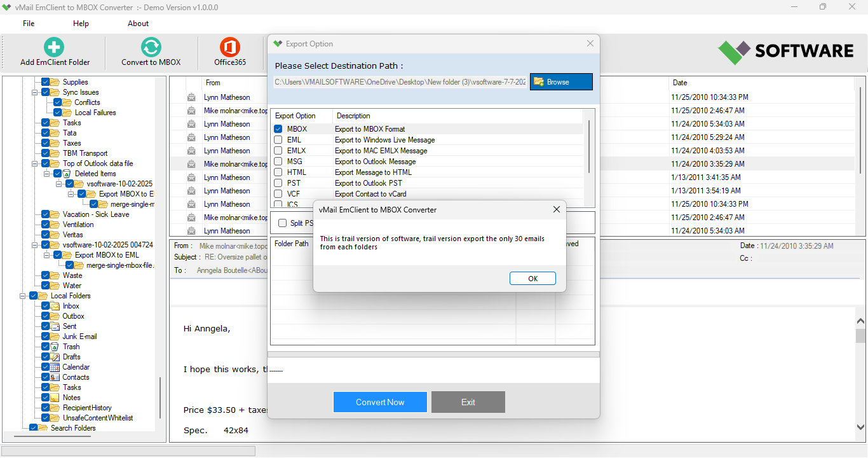Close the trial version message box
This screenshot has height=458, width=868.
tap(557, 209)
